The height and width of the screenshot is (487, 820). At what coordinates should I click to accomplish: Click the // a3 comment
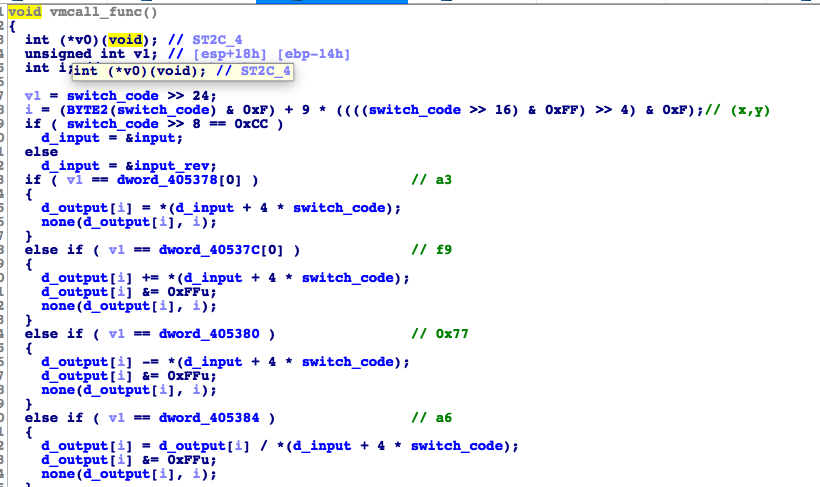pyautogui.click(x=431, y=180)
